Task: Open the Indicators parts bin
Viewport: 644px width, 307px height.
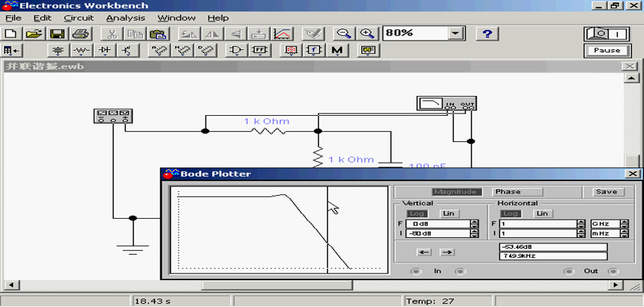Action: pos(291,51)
